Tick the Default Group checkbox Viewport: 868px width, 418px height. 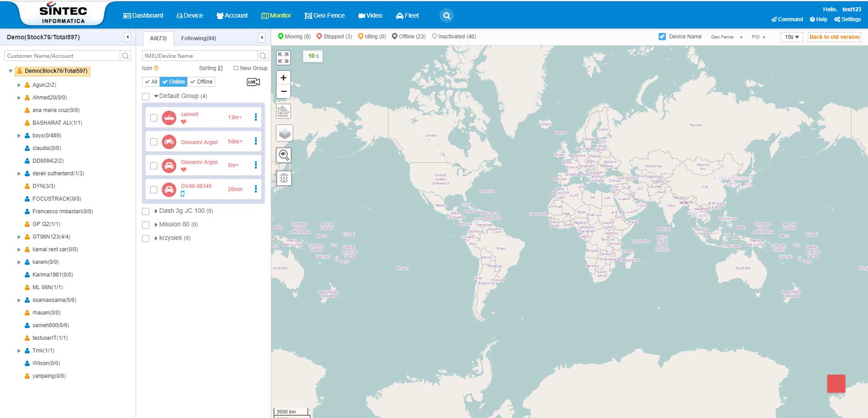tap(146, 96)
